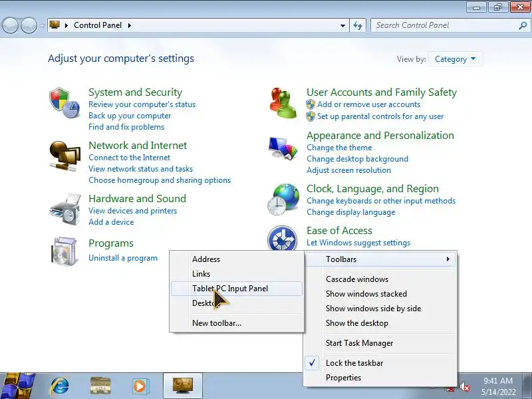The width and height of the screenshot is (532, 399).
Task: Open Ease of Access circular icon
Action: tap(282, 238)
